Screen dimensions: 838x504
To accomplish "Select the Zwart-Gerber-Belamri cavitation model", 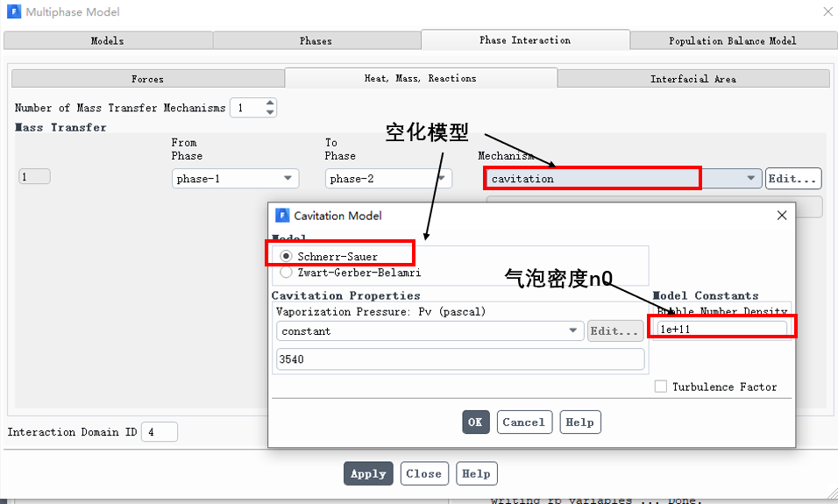I will [286, 272].
